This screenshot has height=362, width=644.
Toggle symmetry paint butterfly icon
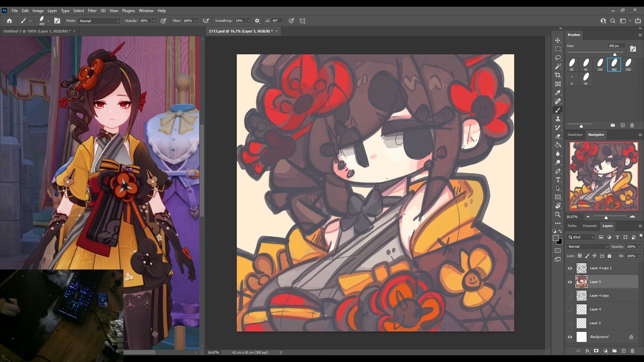click(302, 21)
